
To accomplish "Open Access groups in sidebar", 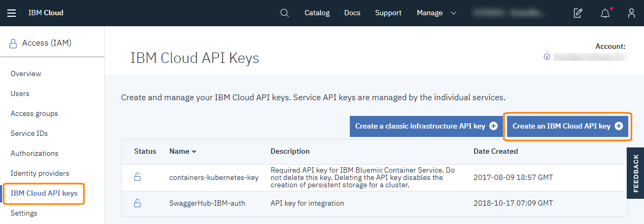I will [34, 114].
